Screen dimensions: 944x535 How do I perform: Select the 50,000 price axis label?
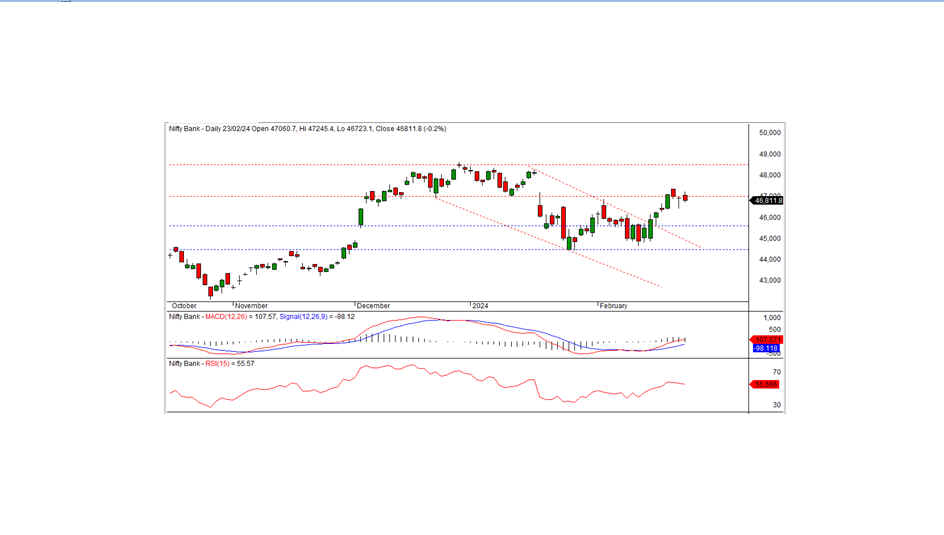(x=770, y=132)
